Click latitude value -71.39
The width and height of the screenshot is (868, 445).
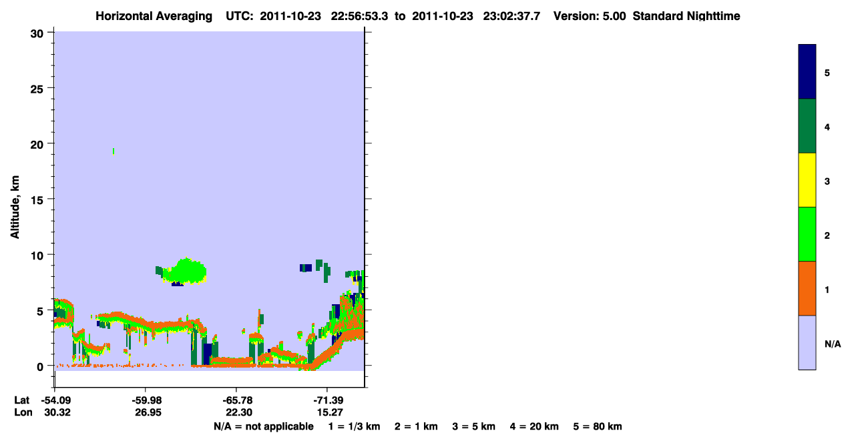(327, 400)
